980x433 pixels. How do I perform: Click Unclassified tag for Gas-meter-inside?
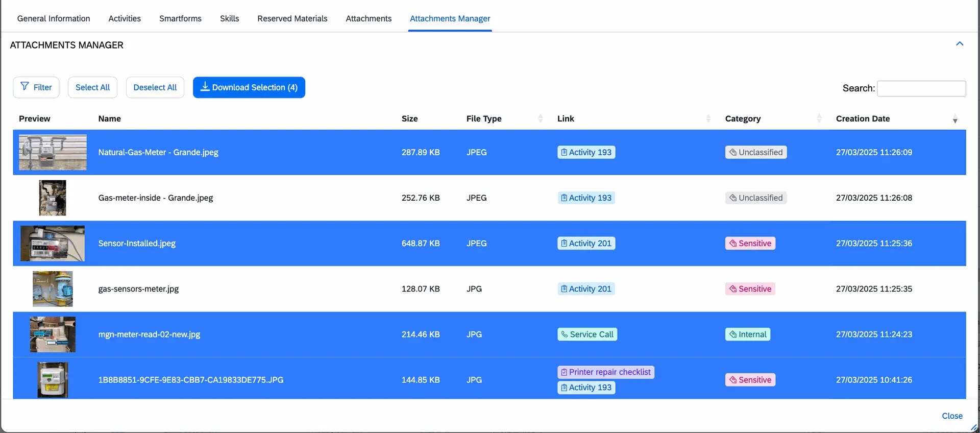pyautogui.click(x=755, y=198)
